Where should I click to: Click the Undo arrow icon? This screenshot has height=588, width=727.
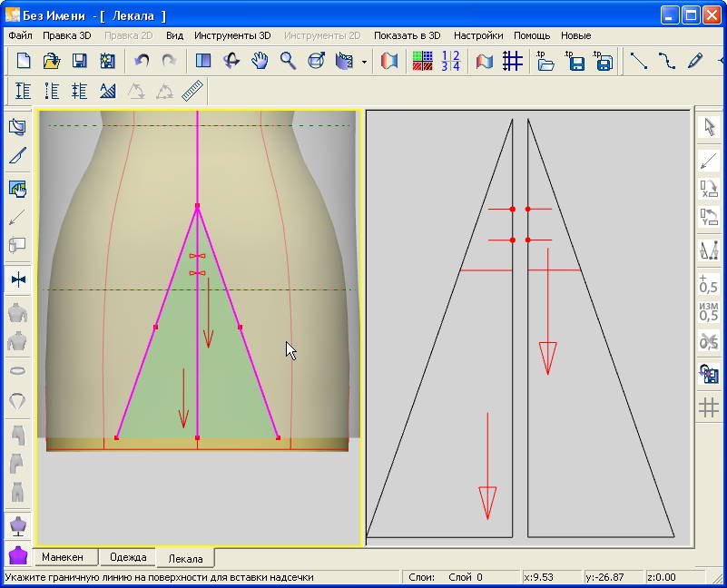tap(141, 62)
